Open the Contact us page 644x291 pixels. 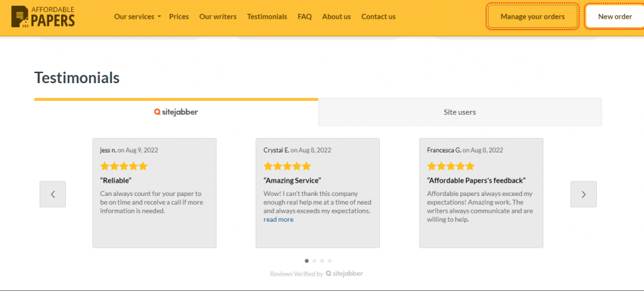coord(378,17)
